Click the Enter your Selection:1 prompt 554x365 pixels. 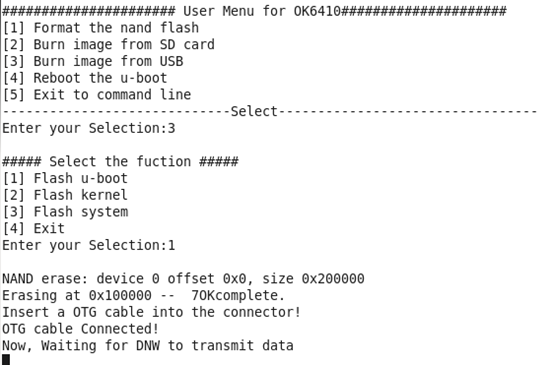89,246
